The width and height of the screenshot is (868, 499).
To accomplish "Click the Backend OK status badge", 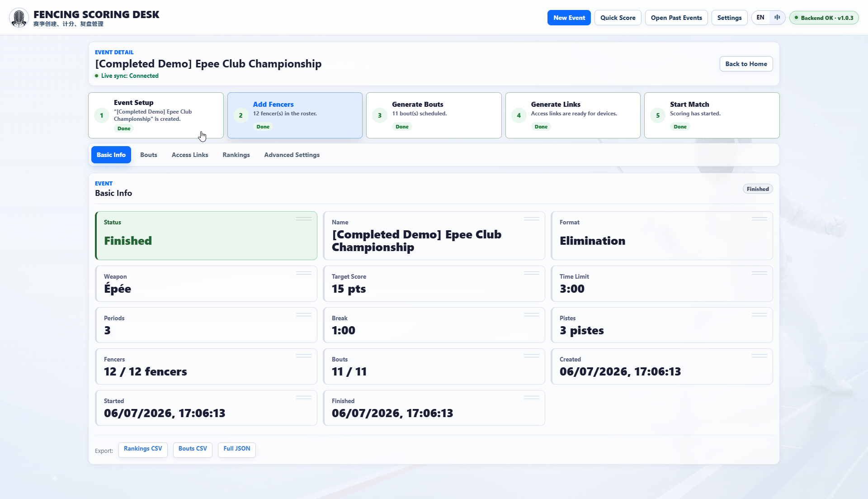I will pos(824,18).
